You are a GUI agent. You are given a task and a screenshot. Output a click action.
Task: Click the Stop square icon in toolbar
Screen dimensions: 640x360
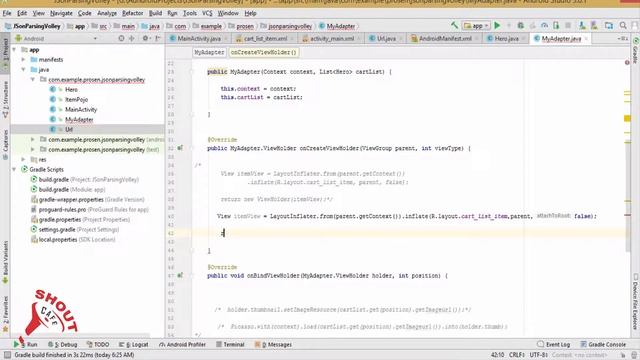coord(568,26)
